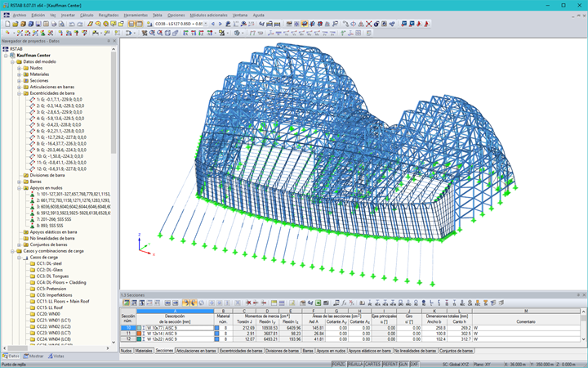Click the Undo arrow icon
Viewport: 588px width, 368px height.
72,24
